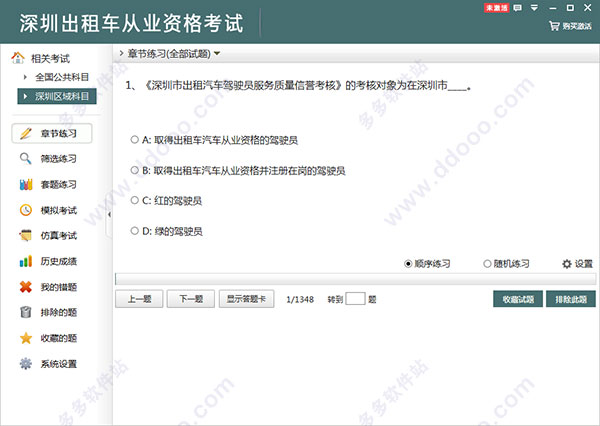Select answer option B 注册在岗的驾驶员

[x=238, y=170]
